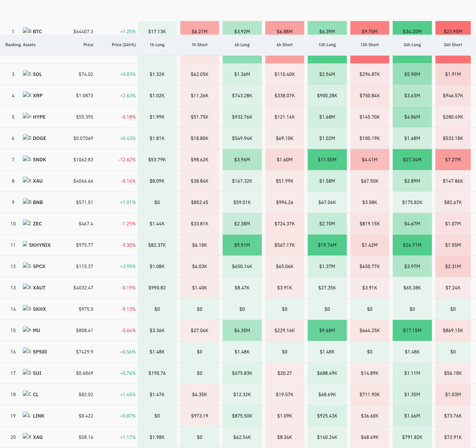
Task: Click the HYPE asset icon
Action: (x=27, y=116)
